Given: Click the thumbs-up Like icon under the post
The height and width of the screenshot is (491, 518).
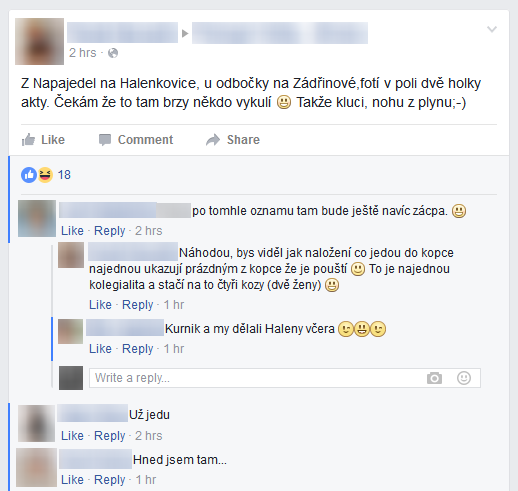Looking at the screenshot, I should click(x=28, y=140).
